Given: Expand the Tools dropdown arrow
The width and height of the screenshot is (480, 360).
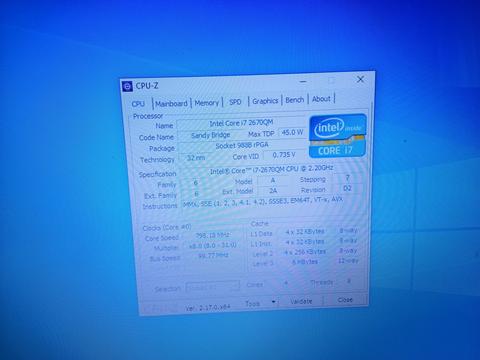Looking at the screenshot, I should coord(274,302).
